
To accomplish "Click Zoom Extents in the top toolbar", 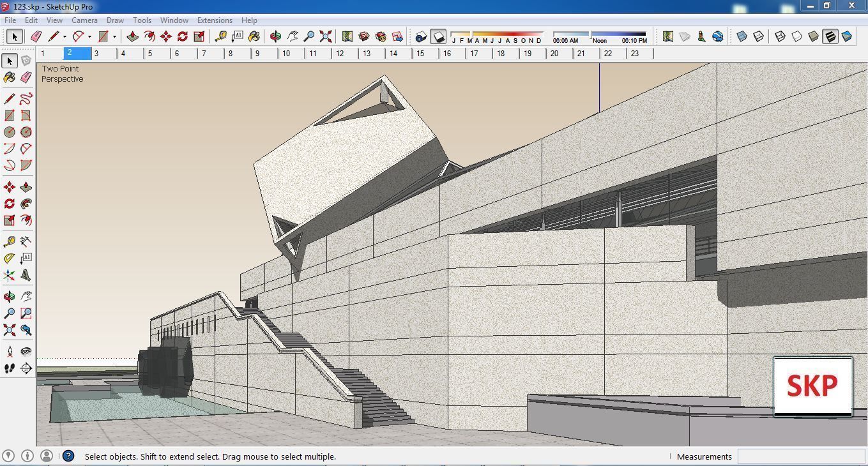I will click(326, 36).
